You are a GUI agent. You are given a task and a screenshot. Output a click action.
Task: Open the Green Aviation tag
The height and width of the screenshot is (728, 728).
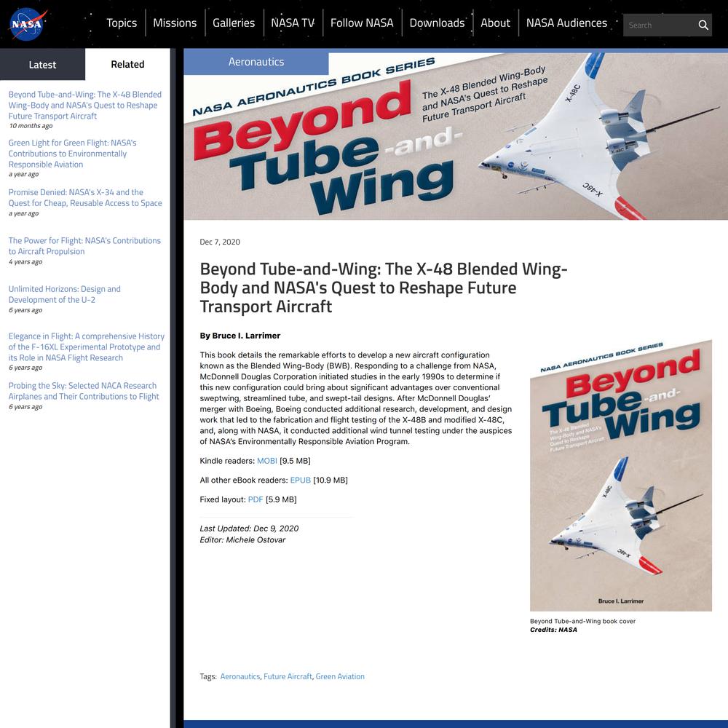coord(340,676)
